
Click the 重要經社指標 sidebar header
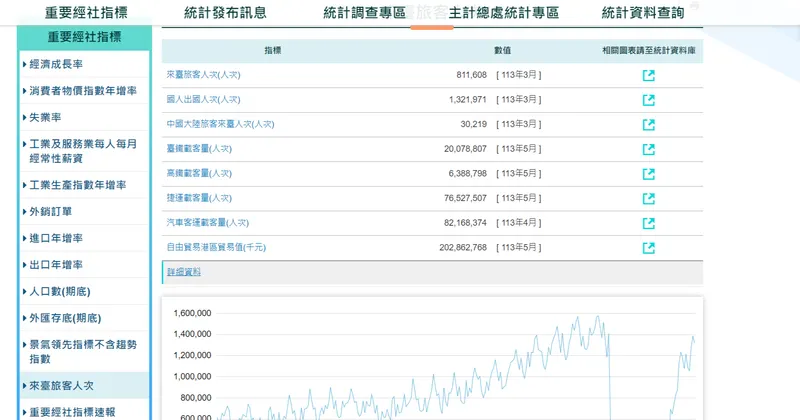84,37
